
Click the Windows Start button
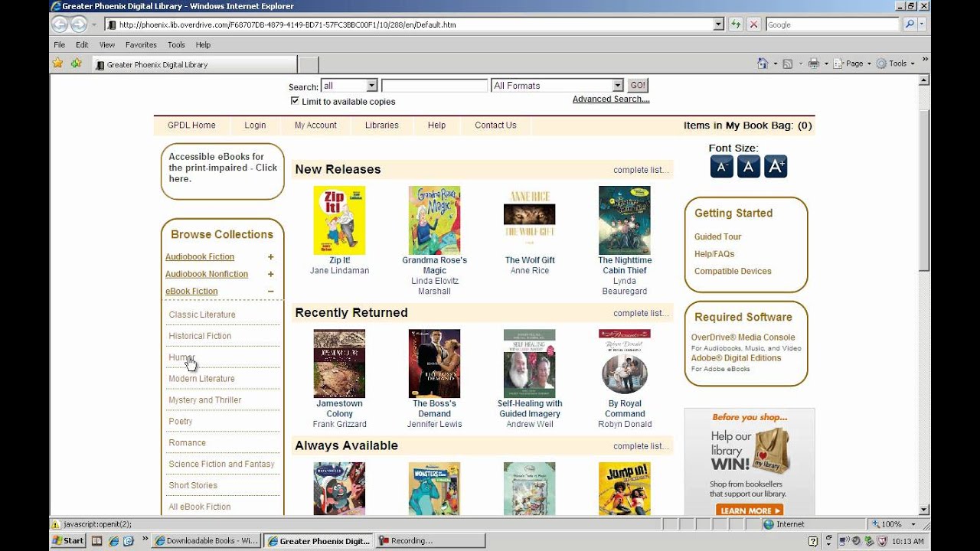tap(68, 540)
